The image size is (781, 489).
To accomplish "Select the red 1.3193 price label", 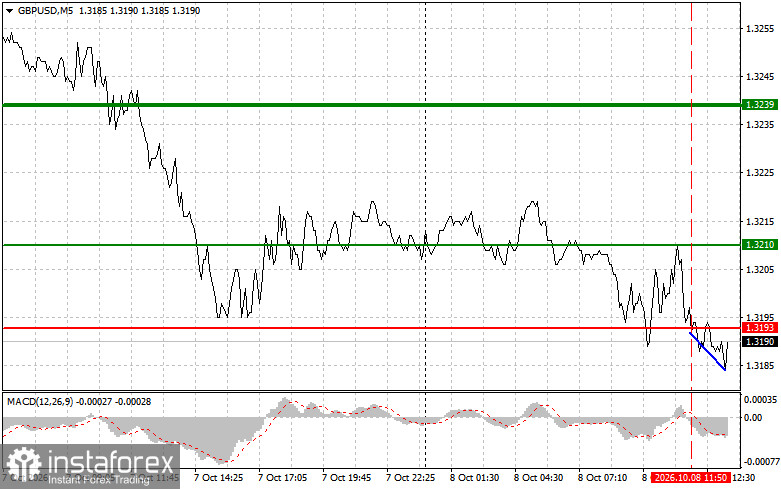I will point(759,328).
